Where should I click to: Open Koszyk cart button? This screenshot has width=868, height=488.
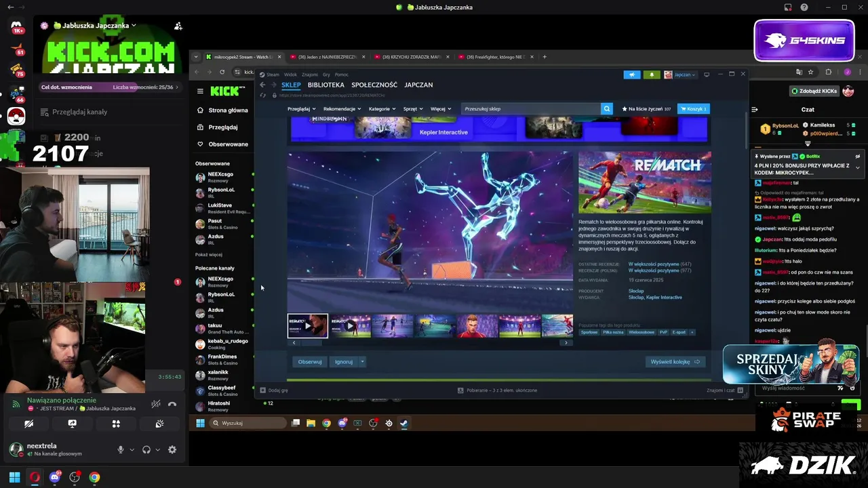692,108
